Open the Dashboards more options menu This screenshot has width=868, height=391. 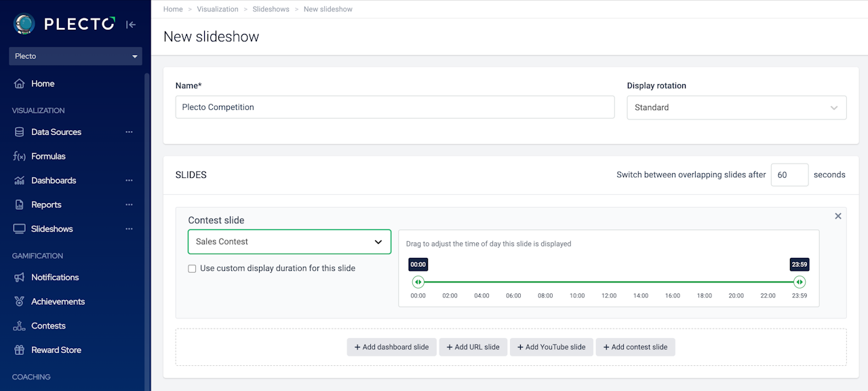pos(129,181)
